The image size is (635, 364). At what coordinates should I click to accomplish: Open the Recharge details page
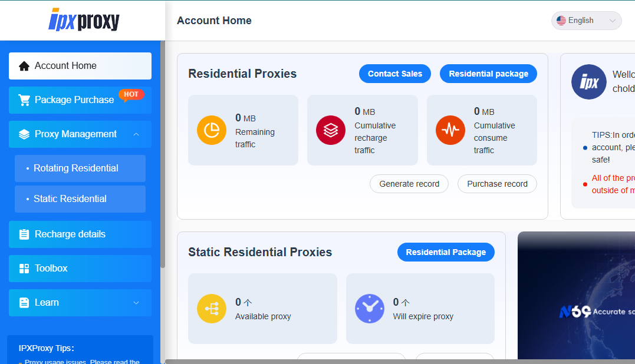coord(80,234)
